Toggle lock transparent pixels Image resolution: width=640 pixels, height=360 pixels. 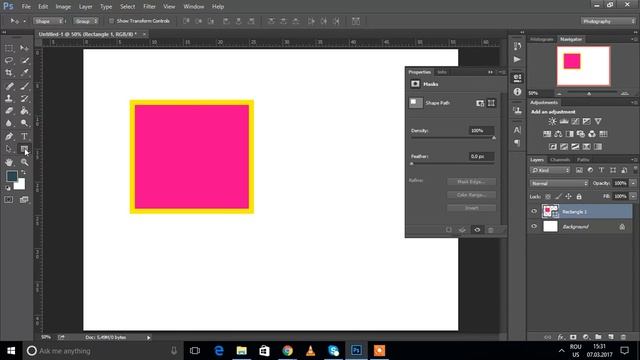(x=548, y=197)
